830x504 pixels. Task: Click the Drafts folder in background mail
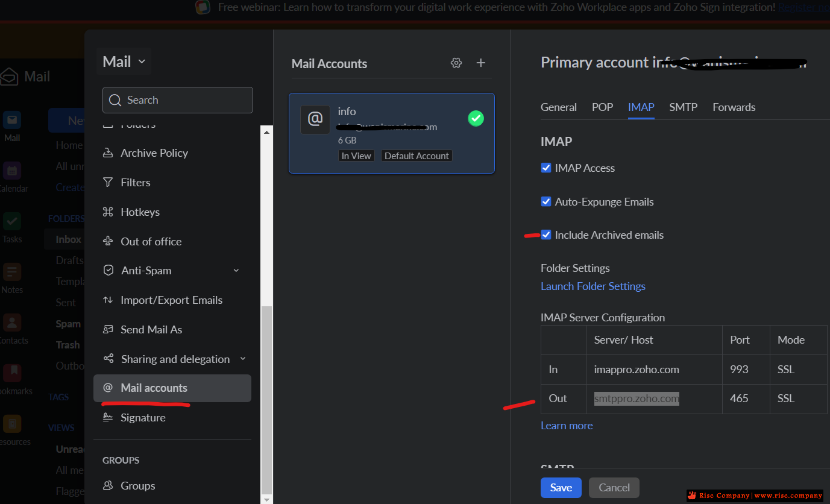(69, 260)
